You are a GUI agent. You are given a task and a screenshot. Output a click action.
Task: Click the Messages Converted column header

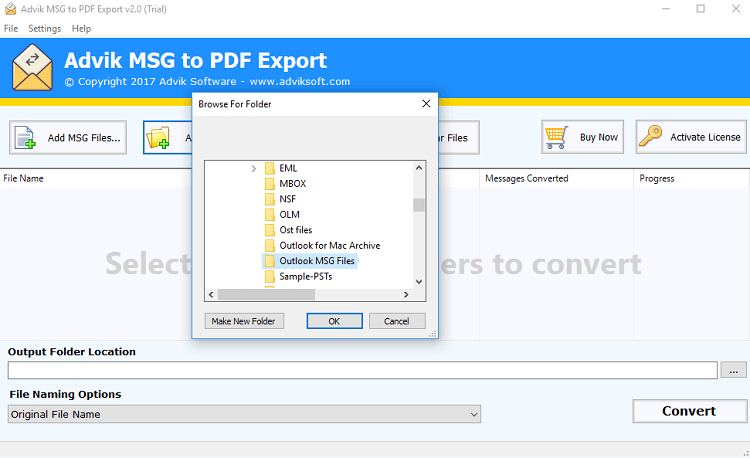(x=527, y=178)
